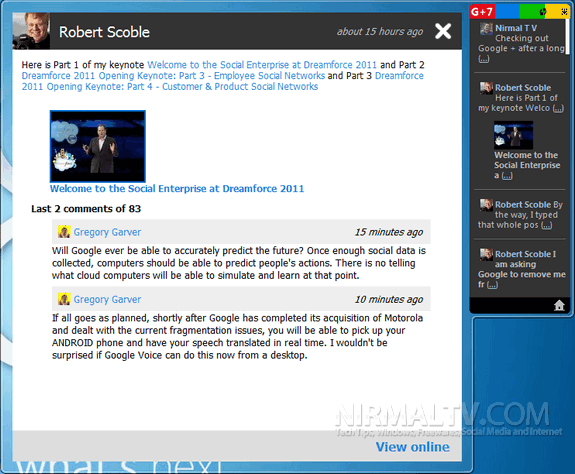Image resolution: width=575 pixels, height=474 pixels.
Task: Click 'Last 2 comments of 83' label
Action: (x=86, y=209)
